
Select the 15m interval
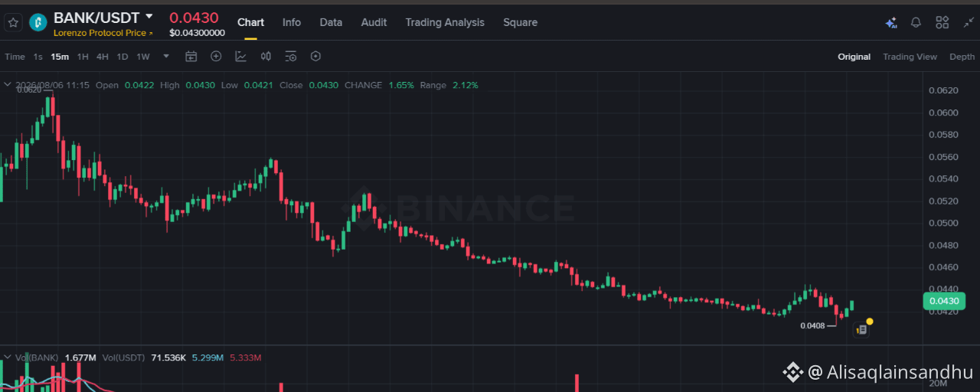coord(60,57)
